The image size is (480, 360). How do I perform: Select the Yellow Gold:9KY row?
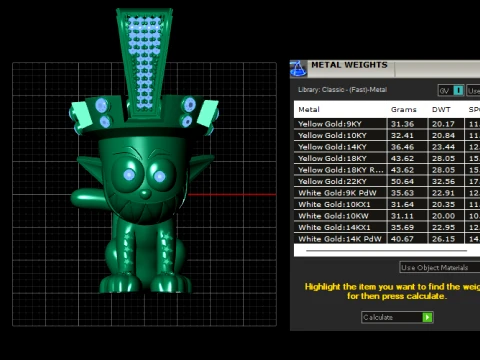[387, 124]
